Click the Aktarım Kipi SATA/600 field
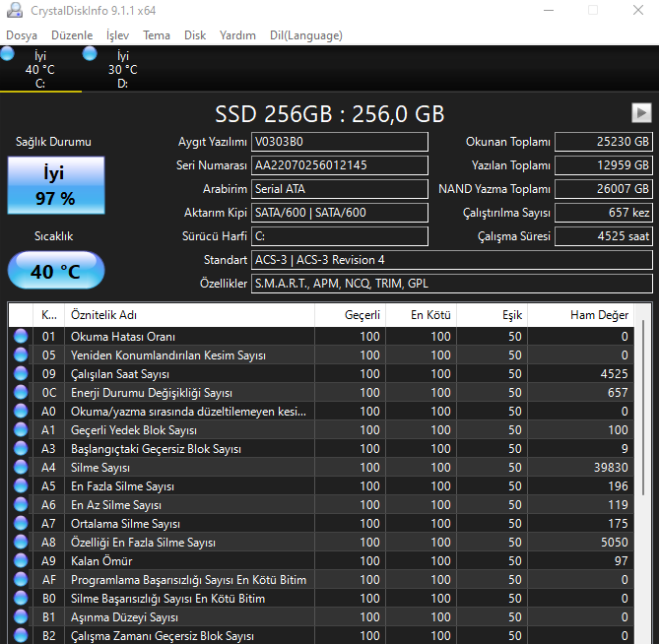The height and width of the screenshot is (644, 659). tap(340, 213)
